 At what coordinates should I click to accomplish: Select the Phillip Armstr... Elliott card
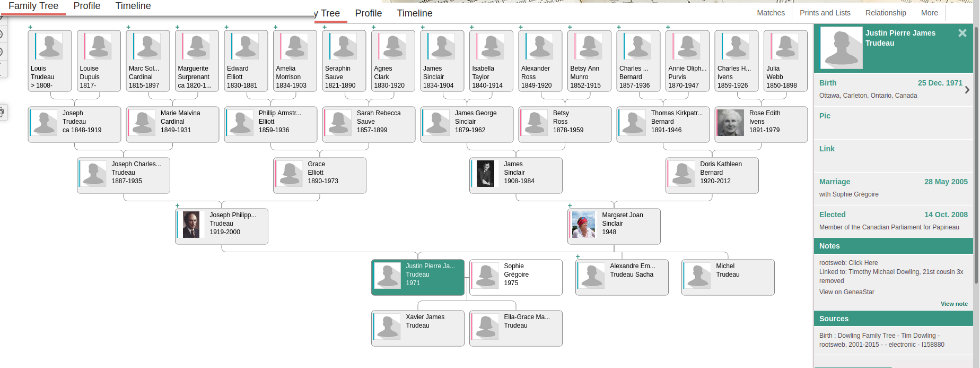270,124
